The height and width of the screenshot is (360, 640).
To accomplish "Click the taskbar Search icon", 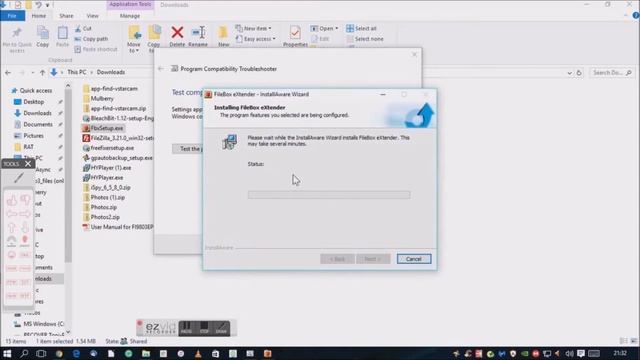I will [24, 353].
